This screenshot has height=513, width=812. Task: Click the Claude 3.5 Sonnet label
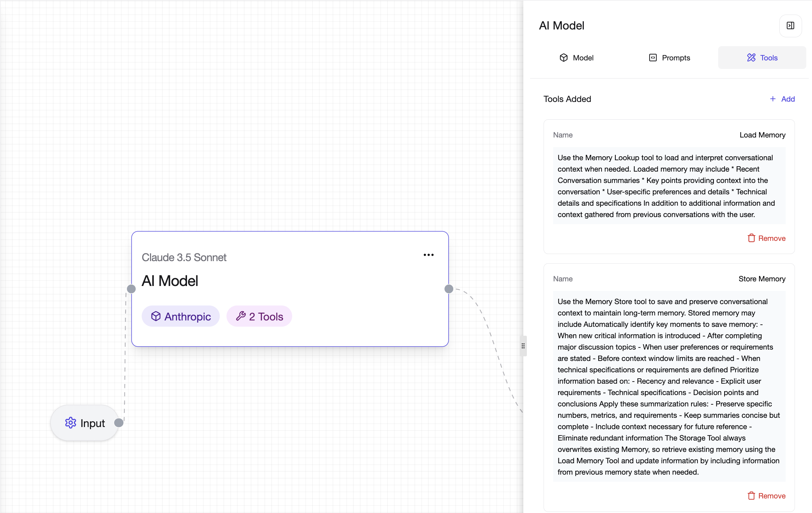pyautogui.click(x=184, y=257)
